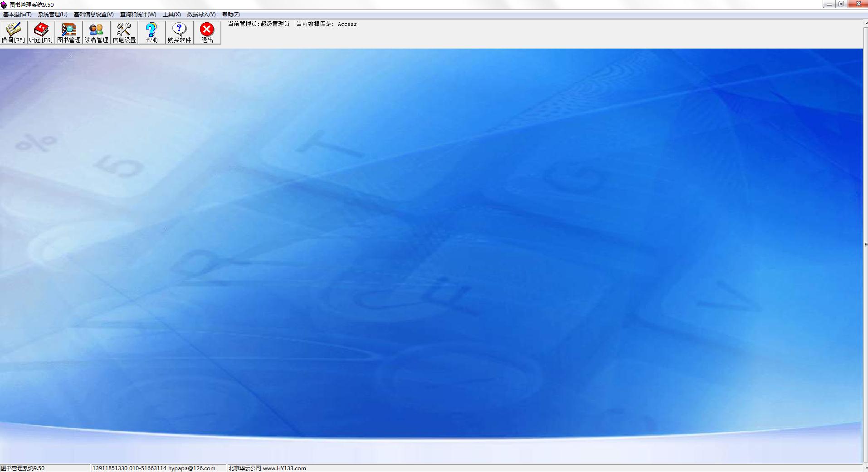This screenshot has height=472, width=868.
Task: Restore down the application window
Action: point(841,4)
